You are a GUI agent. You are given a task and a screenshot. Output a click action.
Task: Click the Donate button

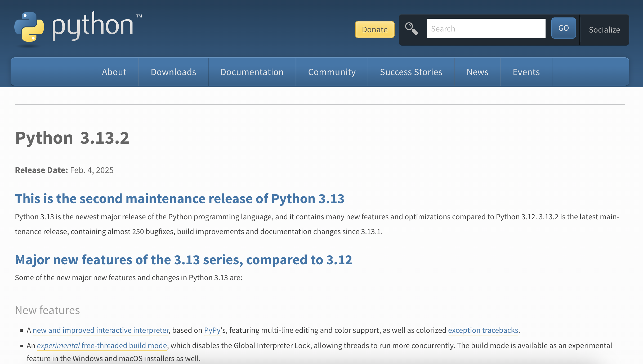tap(375, 29)
